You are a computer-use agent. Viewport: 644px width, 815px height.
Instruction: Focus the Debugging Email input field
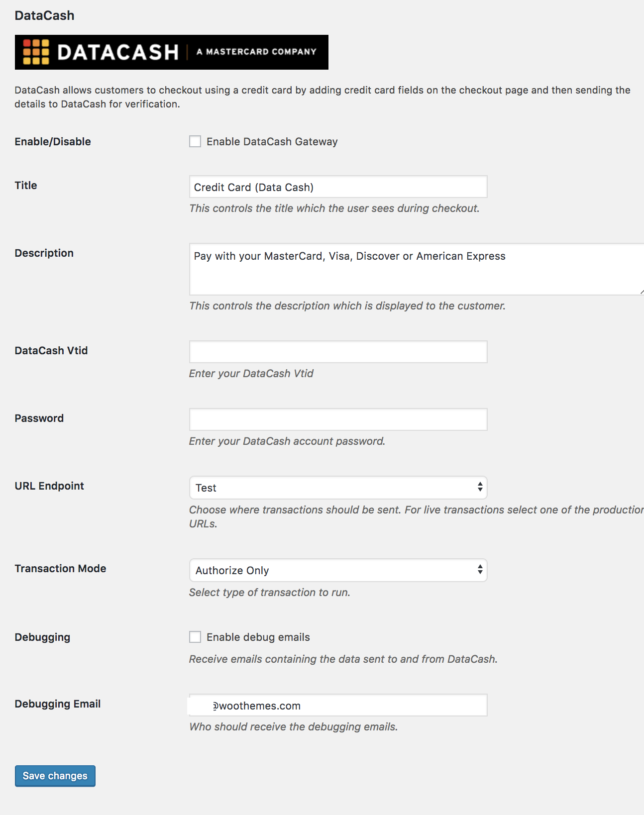[x=348, y=706]
